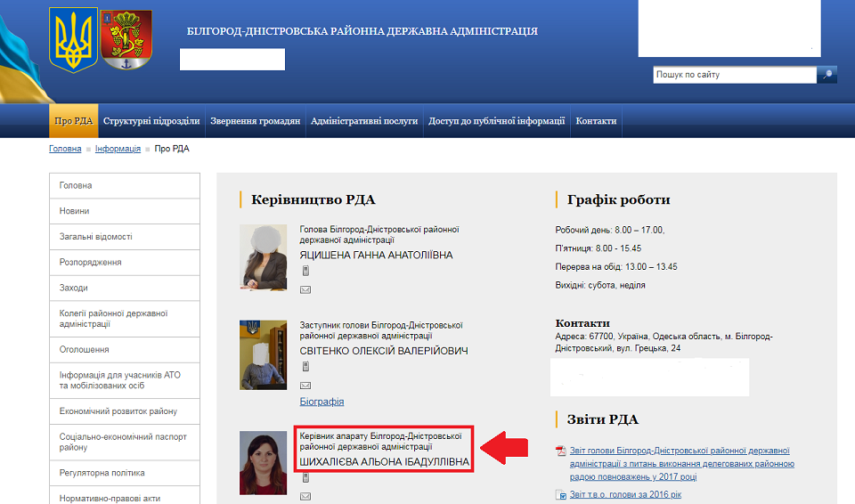Click 'Інформація' breadcrumb link
This screenshot has height=504, width=855.
tap(118, 149)
